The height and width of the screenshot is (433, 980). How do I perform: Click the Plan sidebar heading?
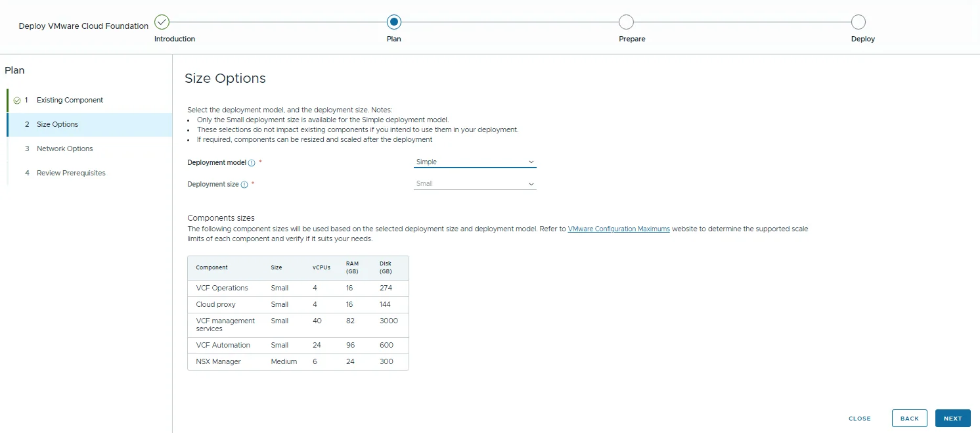click(14, 70)
